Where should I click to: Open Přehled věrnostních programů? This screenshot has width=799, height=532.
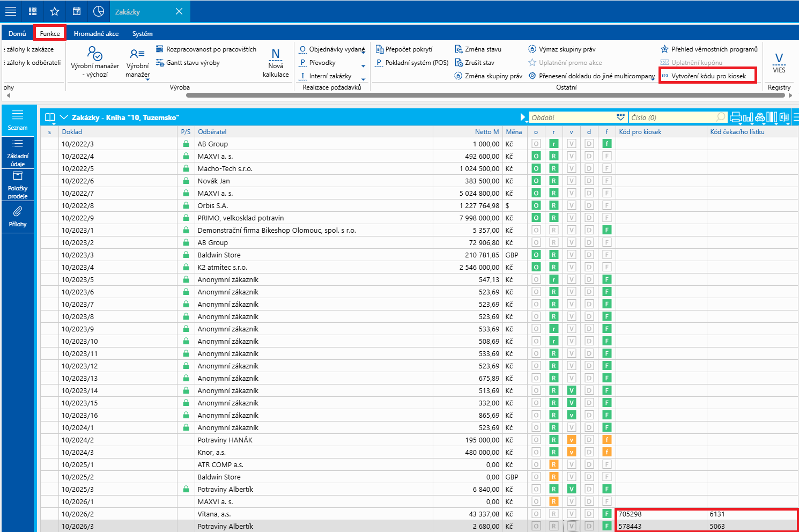[x=709, y=49]
